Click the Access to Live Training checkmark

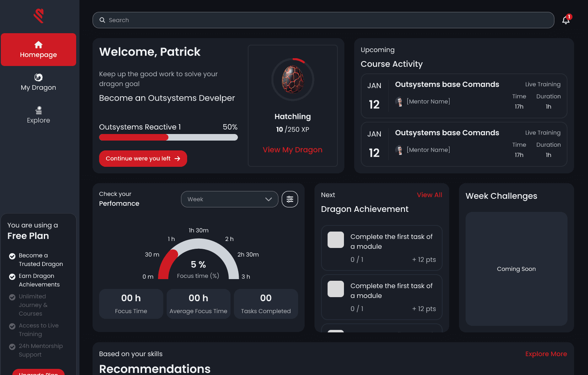point(12,326)
